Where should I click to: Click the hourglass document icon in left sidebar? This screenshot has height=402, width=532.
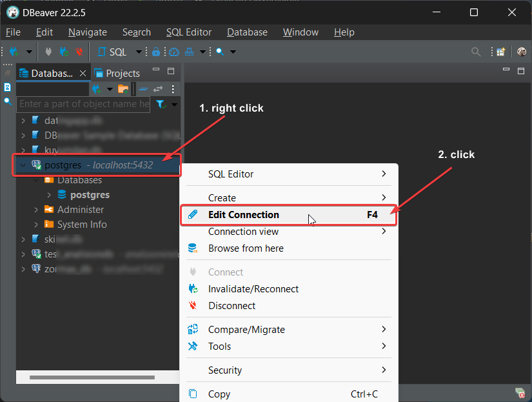click(8, 87)
